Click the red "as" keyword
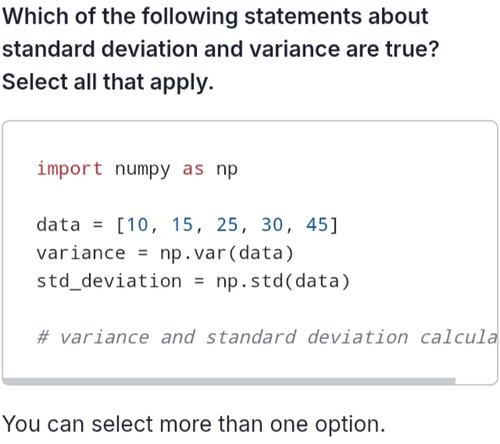Image resolution: width=500 pixels, height=444 pixels. pyautogui.click(x=193, y=169)
